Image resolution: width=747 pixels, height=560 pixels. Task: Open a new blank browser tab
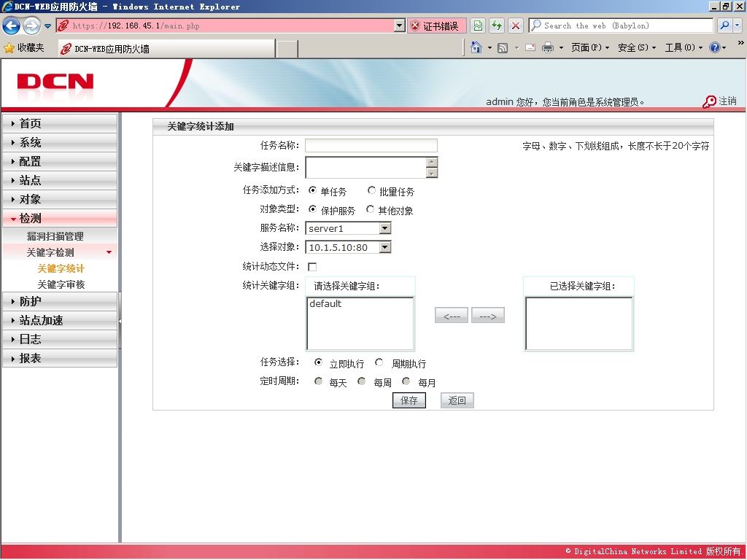tap(287, 49)
